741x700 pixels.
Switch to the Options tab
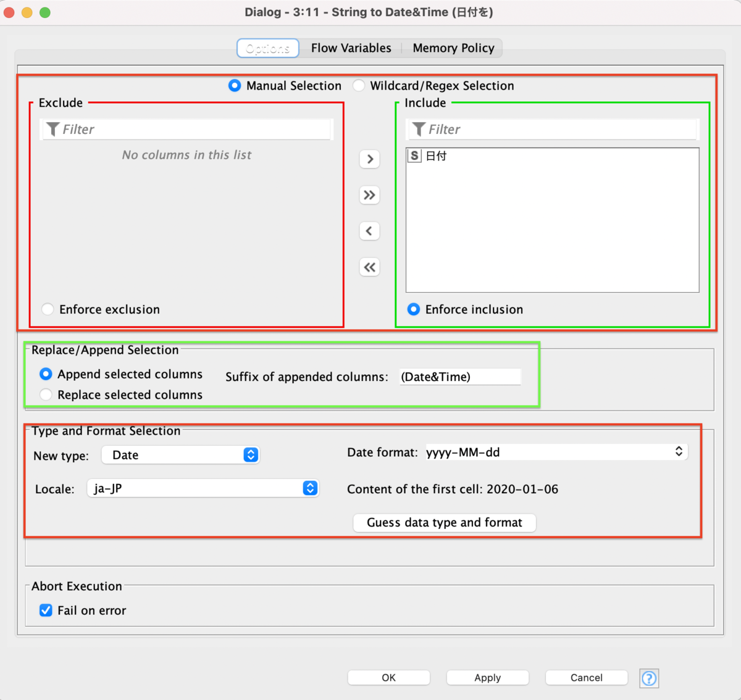pyautogui.click(x=268, y=48)
